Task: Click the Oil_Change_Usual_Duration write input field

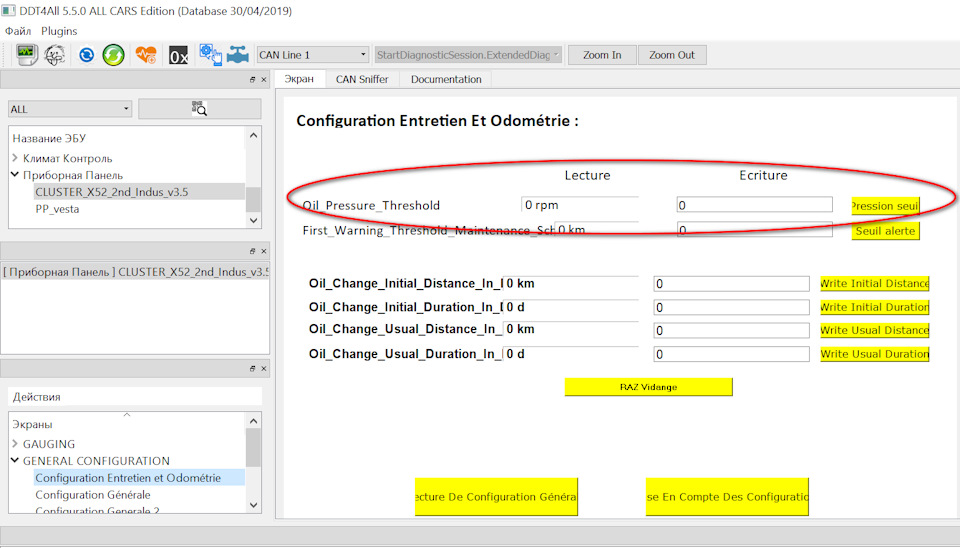Action: pyautogui.click(x=731, y=354)
